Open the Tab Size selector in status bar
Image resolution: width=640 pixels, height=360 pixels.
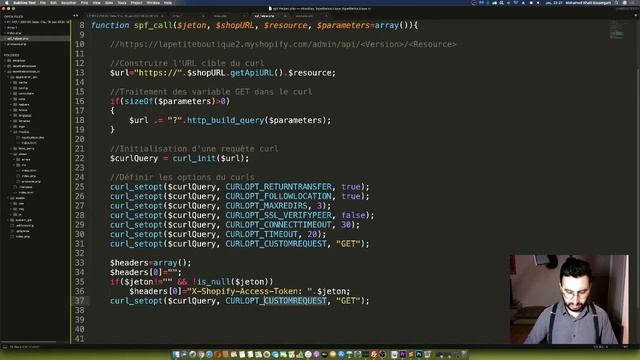click(600, 347)
